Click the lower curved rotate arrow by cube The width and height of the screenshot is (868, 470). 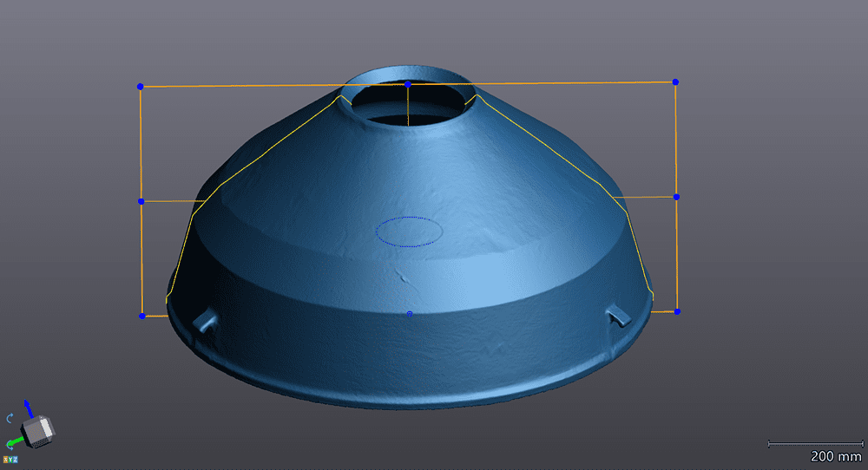(10, 444)
